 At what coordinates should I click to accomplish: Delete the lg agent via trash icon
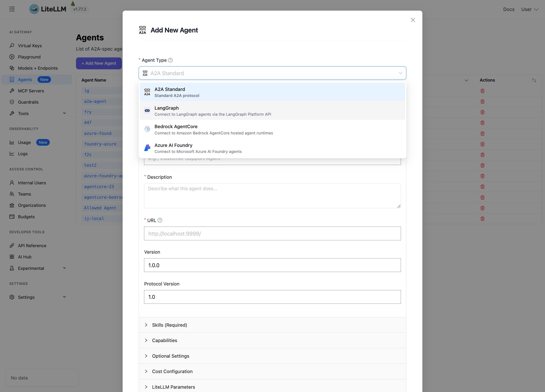click(x=482, y=91)
